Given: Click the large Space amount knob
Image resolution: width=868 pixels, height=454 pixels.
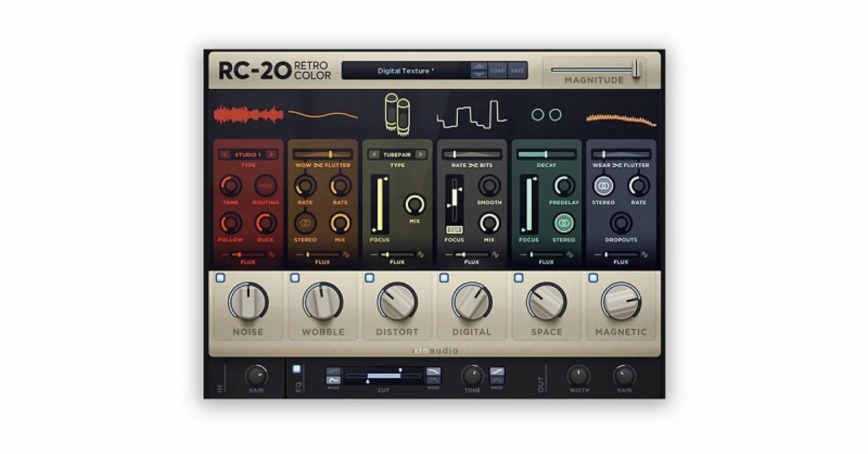Looking at the screenshot, I should (x=546, y=302).
